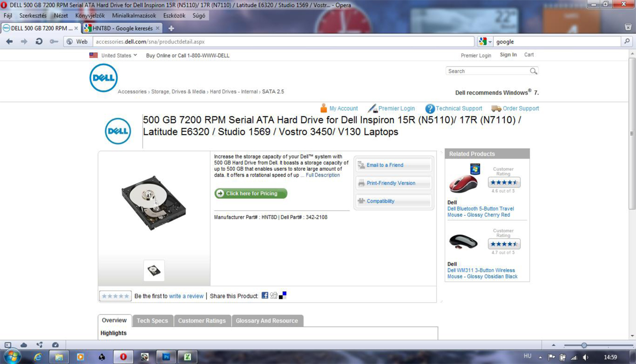The width and height of the screenshot is (636, 364).
Task: Open the Print-Friendly Version
Action: coord(394,183)
